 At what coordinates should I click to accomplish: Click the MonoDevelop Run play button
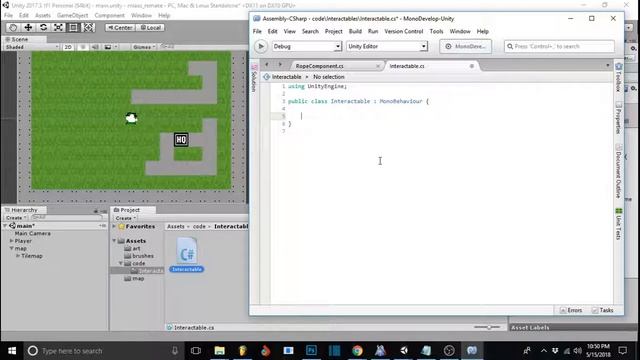(261, 47)
